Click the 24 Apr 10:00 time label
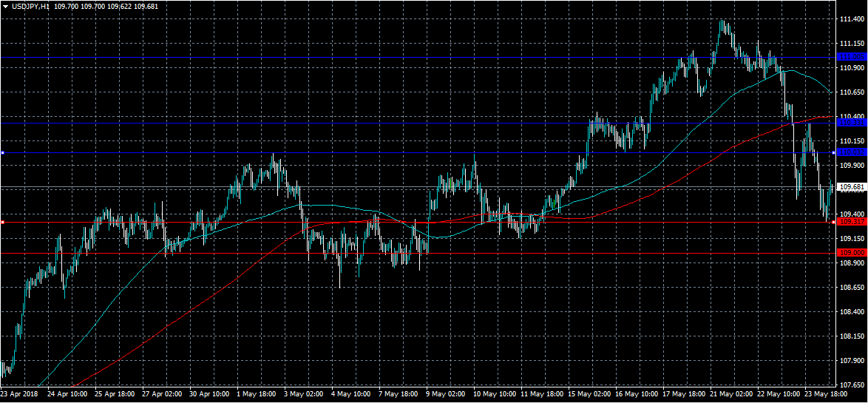Screen dimensions: 868x403 (69, 394)
